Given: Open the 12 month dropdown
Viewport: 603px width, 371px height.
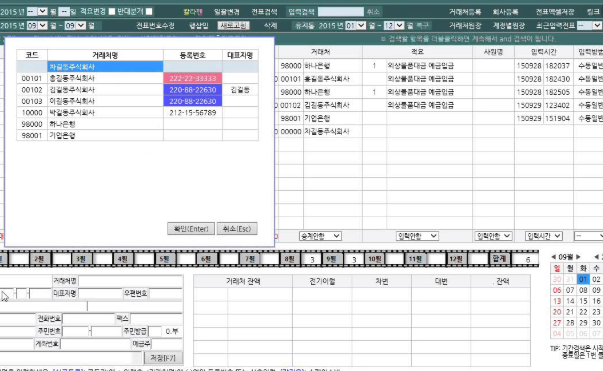Looking at the screenshot, I should [394, 26].
